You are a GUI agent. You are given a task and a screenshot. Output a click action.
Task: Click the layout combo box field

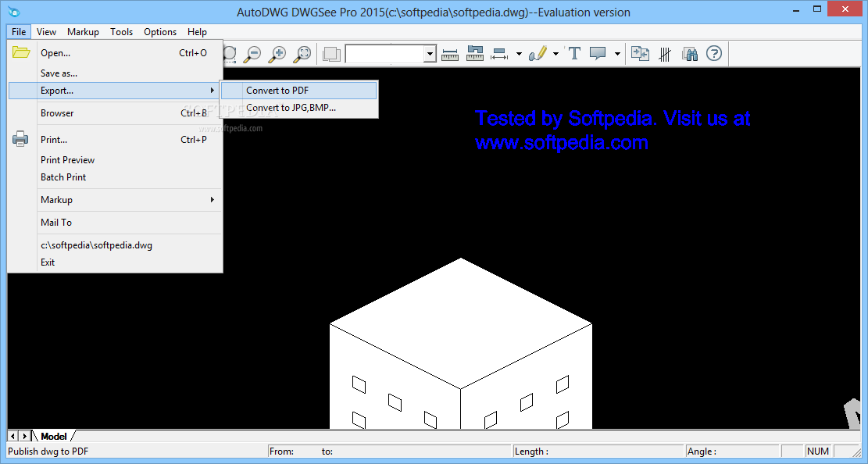click(x=384, y=54)
